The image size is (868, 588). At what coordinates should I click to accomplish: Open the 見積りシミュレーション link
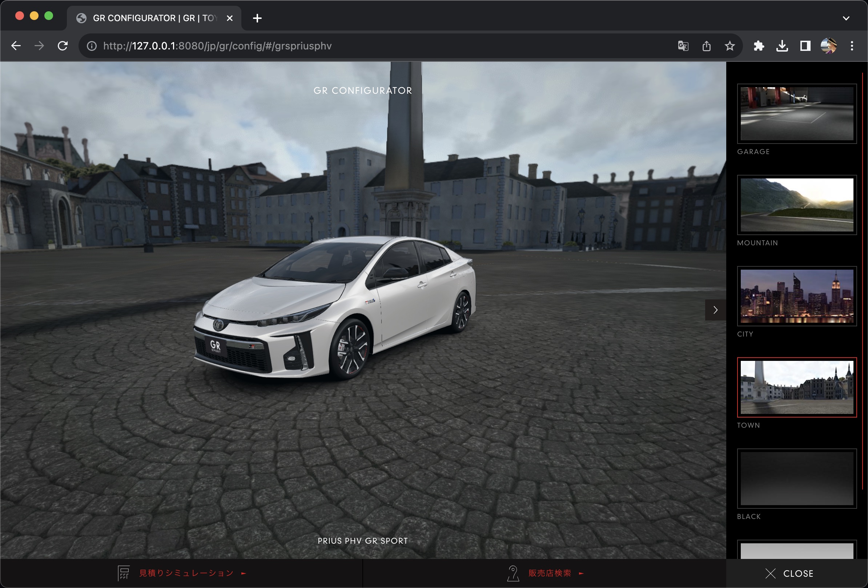(186, 573)
